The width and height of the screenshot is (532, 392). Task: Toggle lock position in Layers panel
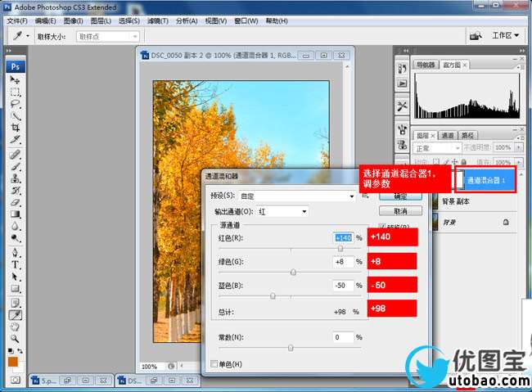454,162
